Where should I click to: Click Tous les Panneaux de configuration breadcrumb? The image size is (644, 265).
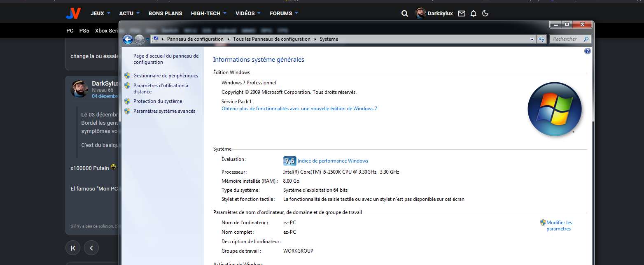point(272,39)
